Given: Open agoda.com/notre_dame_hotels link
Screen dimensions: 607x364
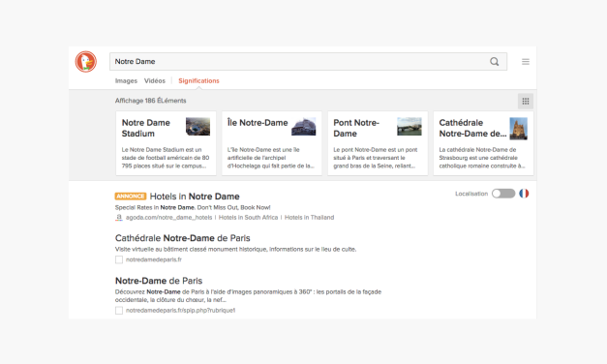Looking at the screenshot, I should (168, 218).
